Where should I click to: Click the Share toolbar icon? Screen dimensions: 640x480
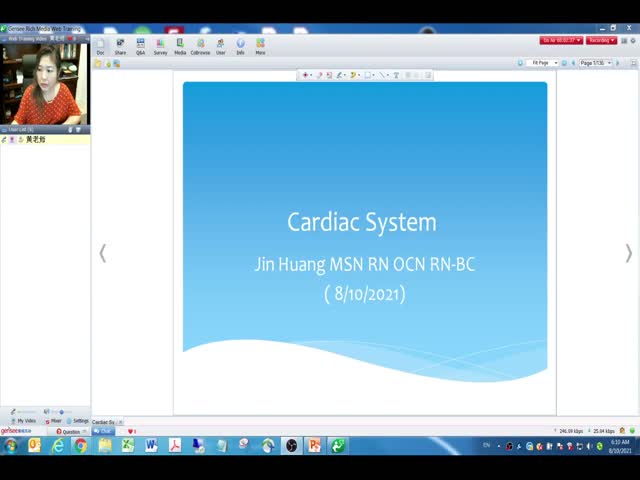click(120, 46)
